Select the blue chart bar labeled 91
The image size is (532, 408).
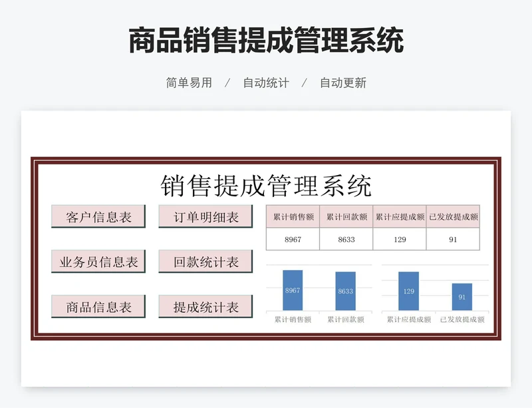(462, 297)
